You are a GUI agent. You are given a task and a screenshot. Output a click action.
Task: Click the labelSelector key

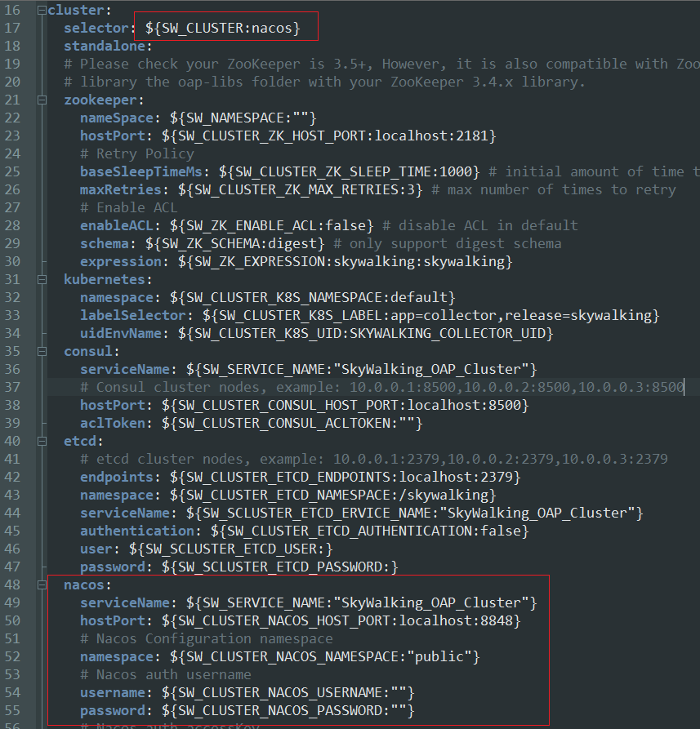133,316
